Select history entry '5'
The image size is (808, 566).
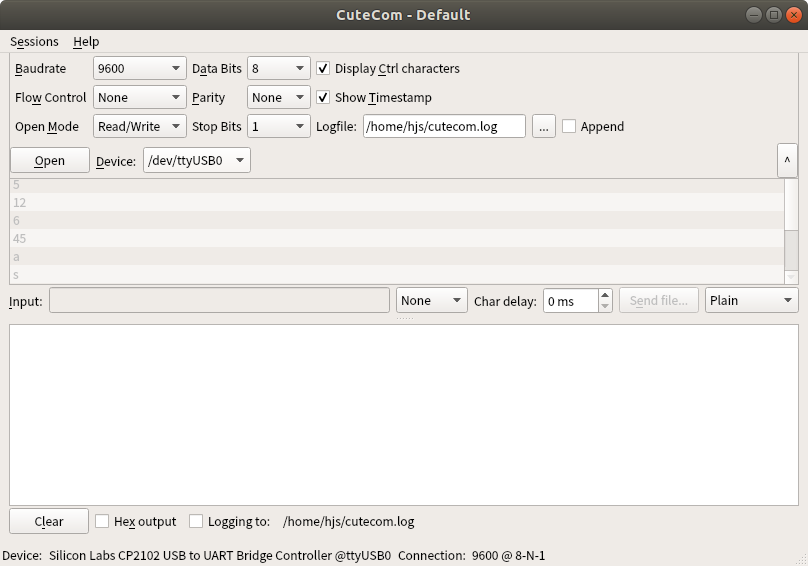(x=397, y=186)
